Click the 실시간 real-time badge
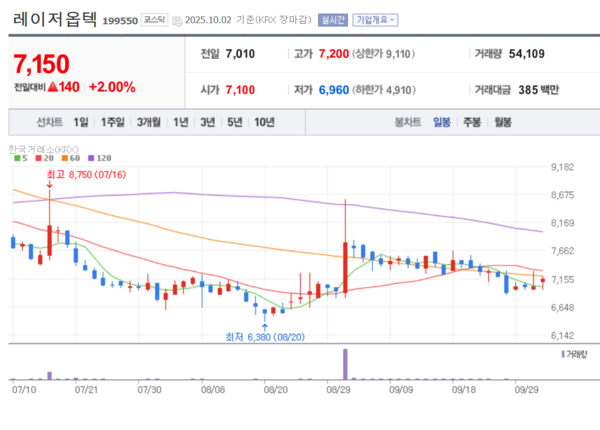Viewport: 600px width, 430px height. click(329, 19)
